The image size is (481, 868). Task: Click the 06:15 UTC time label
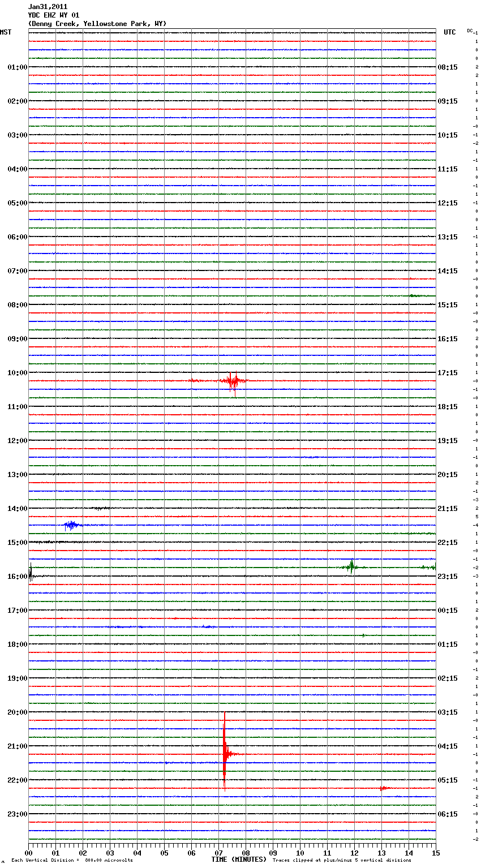(448, 814)
